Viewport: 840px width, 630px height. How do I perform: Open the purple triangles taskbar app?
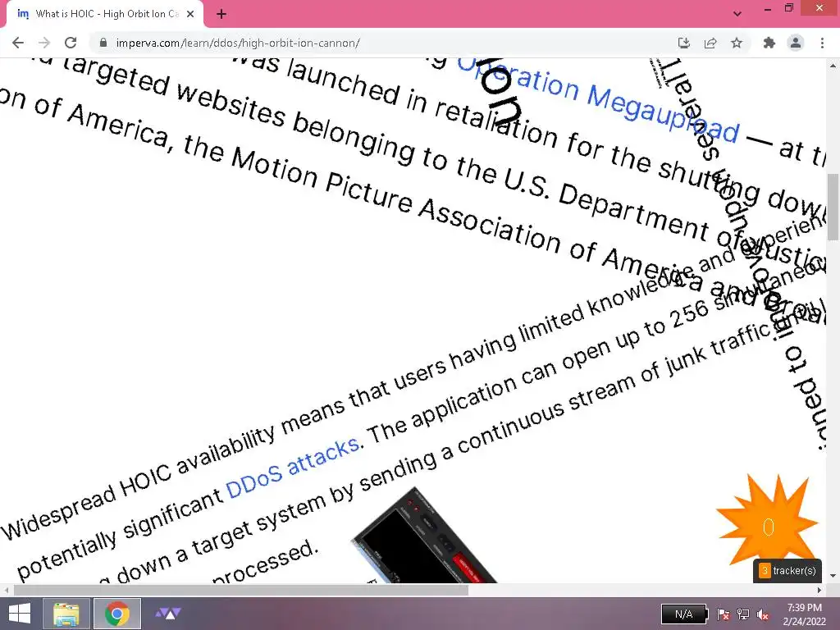(168, 614)
